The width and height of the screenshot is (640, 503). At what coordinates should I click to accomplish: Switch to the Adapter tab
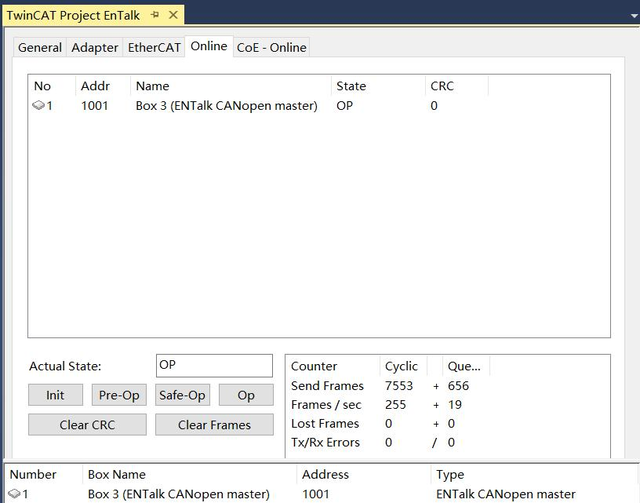[x=94, y=47]
